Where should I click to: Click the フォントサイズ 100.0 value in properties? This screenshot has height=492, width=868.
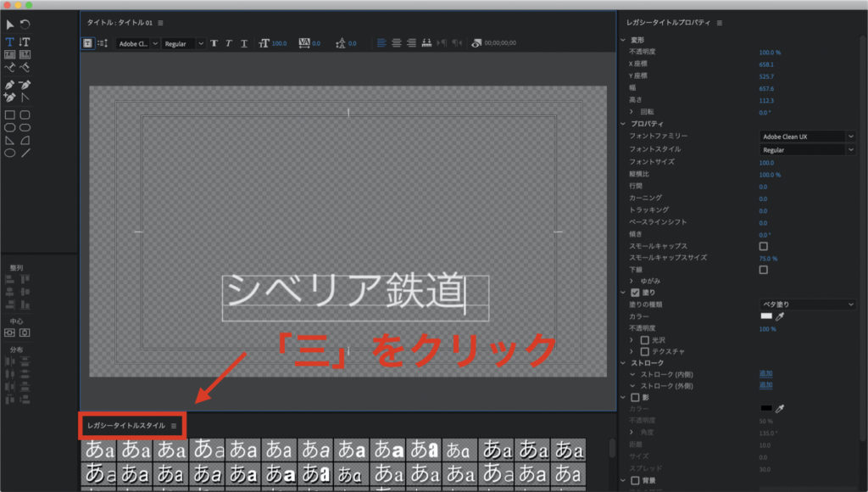click(x=766, y=163)
